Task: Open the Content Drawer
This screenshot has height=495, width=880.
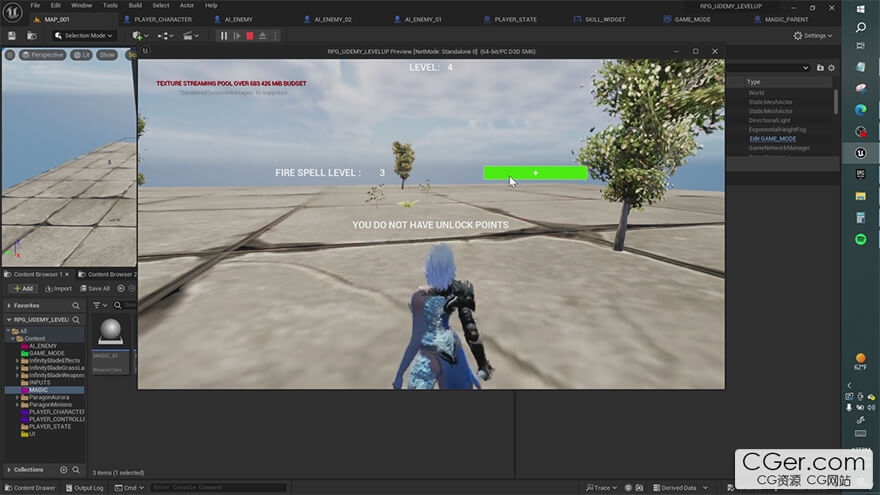Action: (30, 488)
